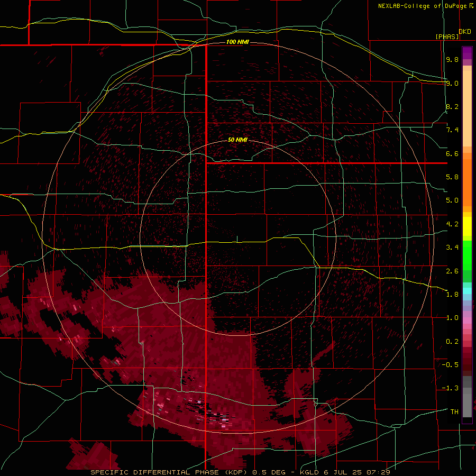
Task: Select the 1.8 color scale value
Action: coord(452,295)
